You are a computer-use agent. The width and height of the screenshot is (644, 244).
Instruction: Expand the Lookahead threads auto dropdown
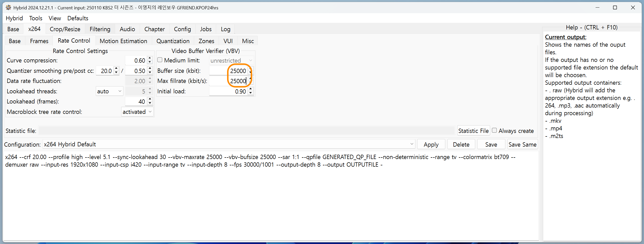coord(109,91)
